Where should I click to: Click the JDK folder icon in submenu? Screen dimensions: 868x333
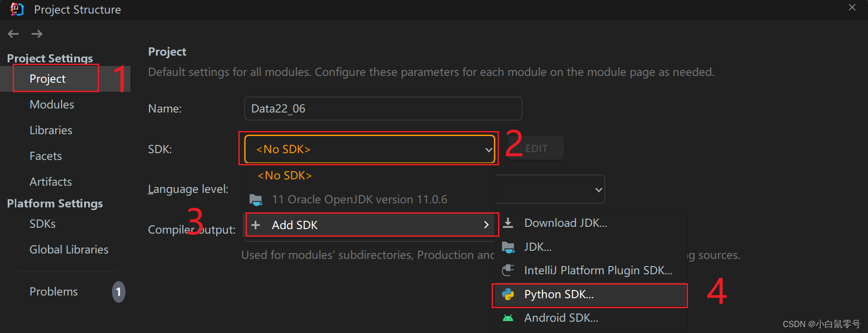(x=508, y=247)
